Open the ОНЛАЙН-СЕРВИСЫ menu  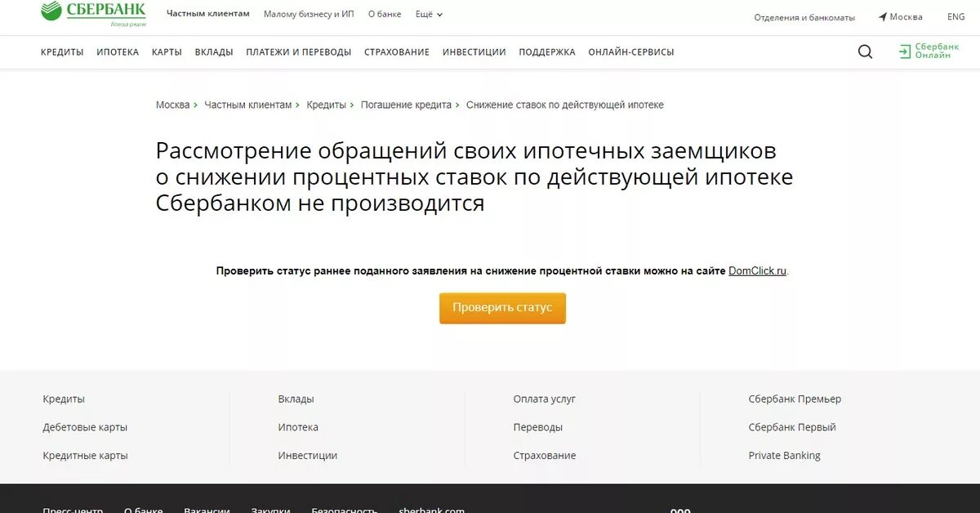click(631, 52)
